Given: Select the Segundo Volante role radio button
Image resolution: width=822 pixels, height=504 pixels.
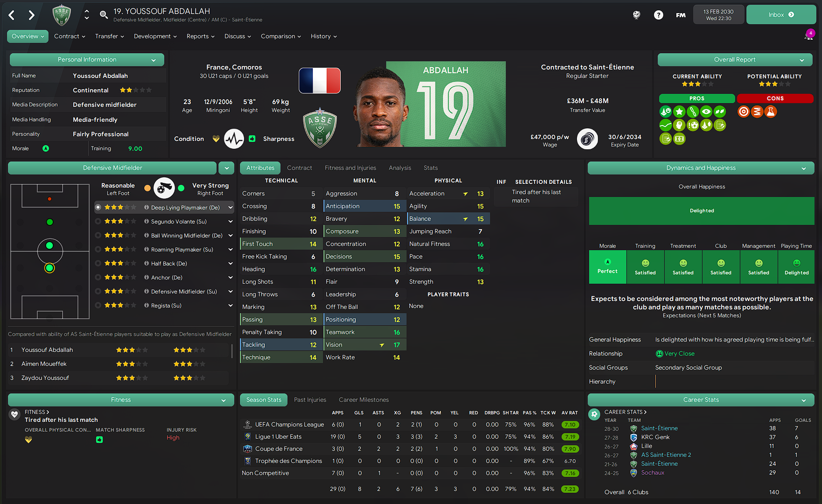Looking at the screenshot, I should click(x=98, y=221).
